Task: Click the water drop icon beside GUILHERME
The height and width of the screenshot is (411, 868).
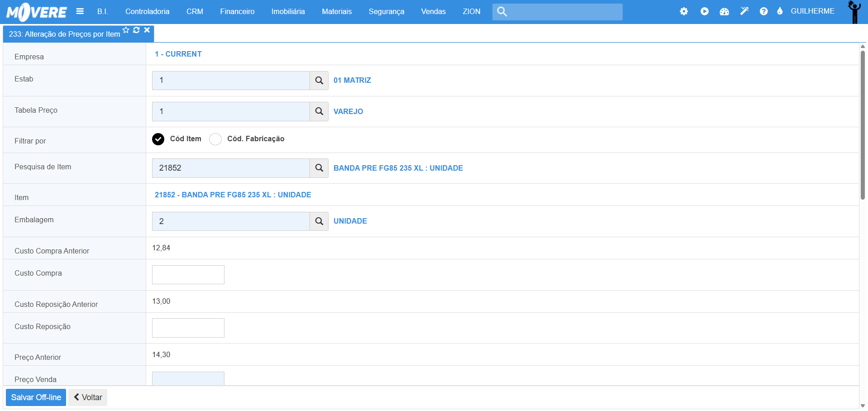Action: [x=780, y=11]
